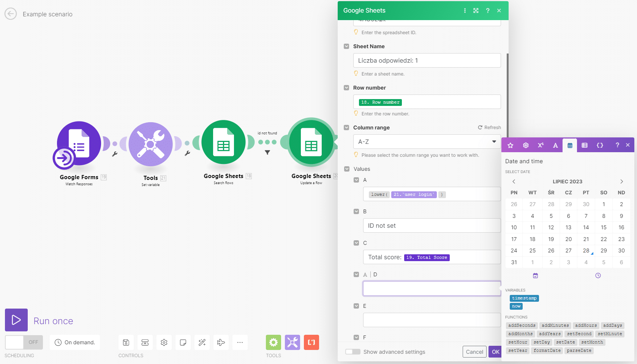
Task: Open the orange Text parser brackets icon
Action: click(311, 342)
